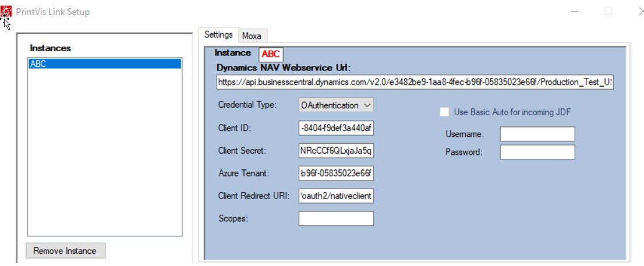Switch to the Moxa tab

252,36
